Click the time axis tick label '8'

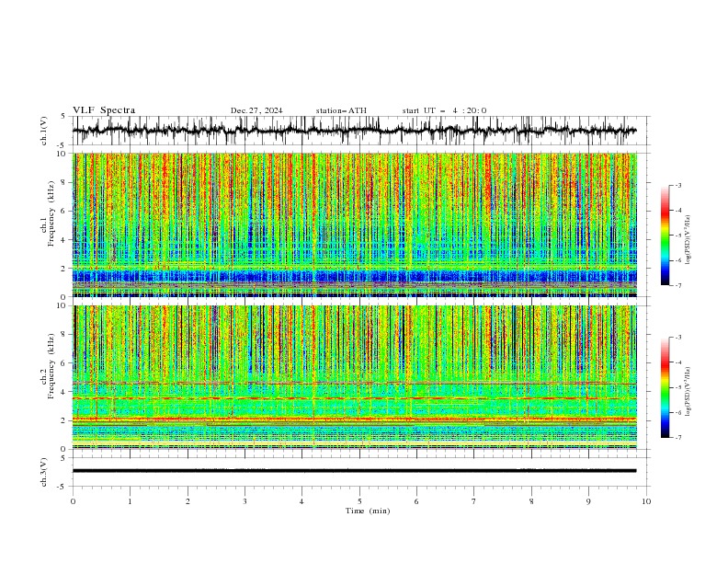(531, 501)
